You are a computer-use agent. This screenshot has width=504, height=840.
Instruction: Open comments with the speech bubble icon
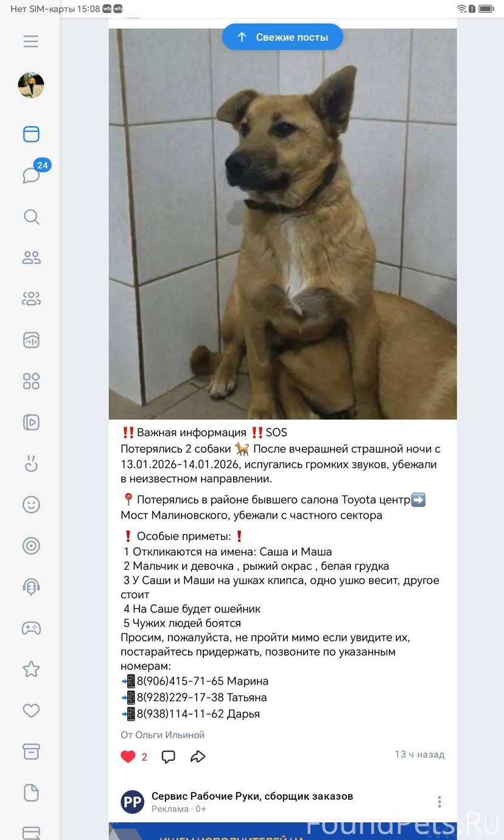tap(169, 757)
